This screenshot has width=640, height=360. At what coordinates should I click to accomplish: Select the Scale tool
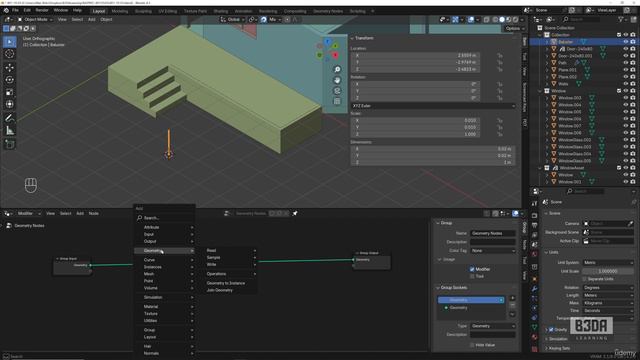(10, 92)
